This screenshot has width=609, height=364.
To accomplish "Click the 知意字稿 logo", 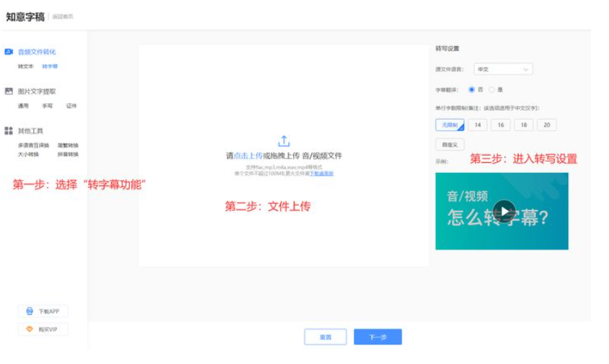I will pos(25,17).
